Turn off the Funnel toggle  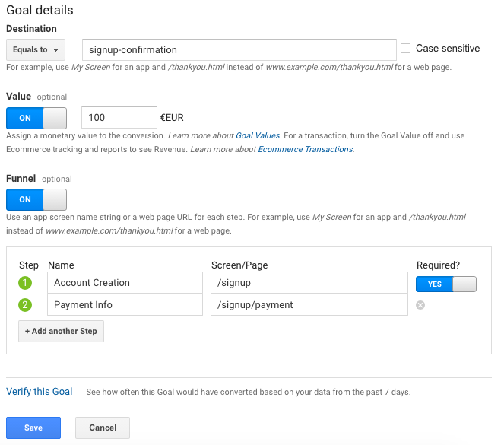[x=36, y=199]
